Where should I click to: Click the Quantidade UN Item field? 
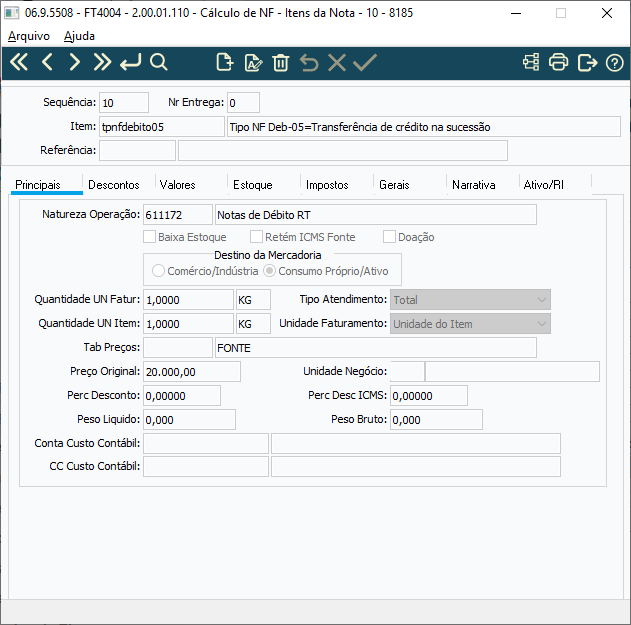[x=188, y=324]
